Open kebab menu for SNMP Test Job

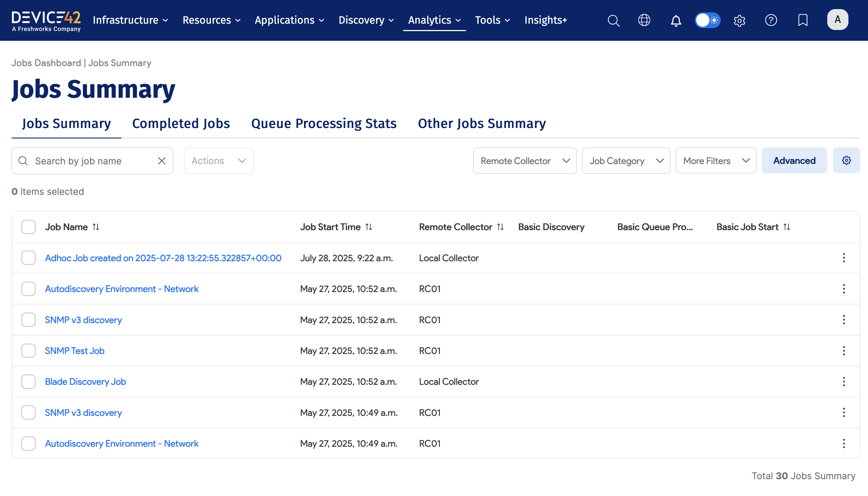coord(844,351)
